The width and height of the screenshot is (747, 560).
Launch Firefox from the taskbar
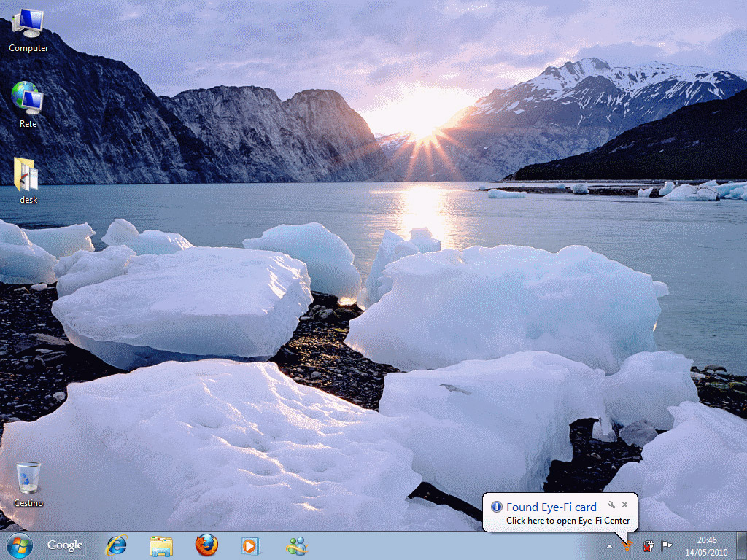tap(206, 545)
